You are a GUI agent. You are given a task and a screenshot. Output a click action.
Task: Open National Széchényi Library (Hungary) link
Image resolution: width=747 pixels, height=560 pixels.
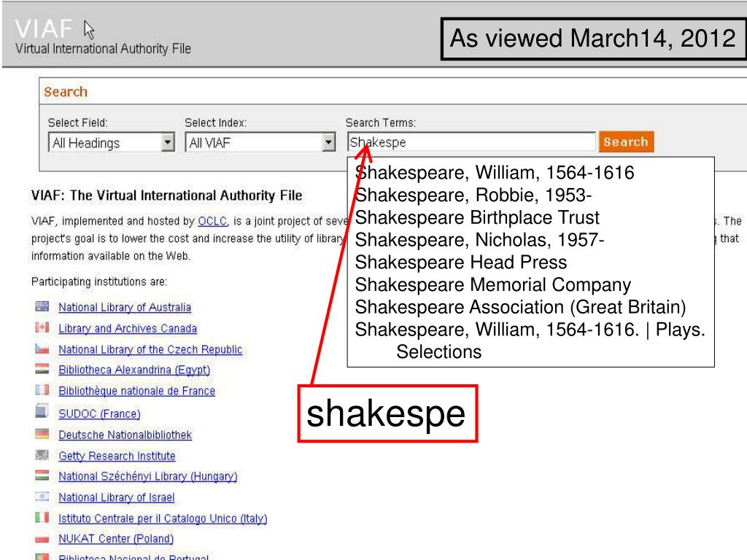point(147,476)
